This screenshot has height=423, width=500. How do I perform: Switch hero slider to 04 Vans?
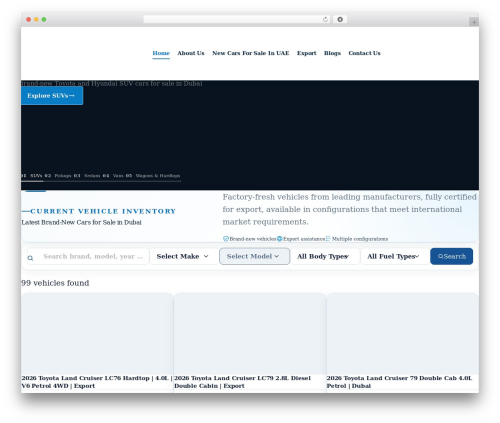[113, 176]
